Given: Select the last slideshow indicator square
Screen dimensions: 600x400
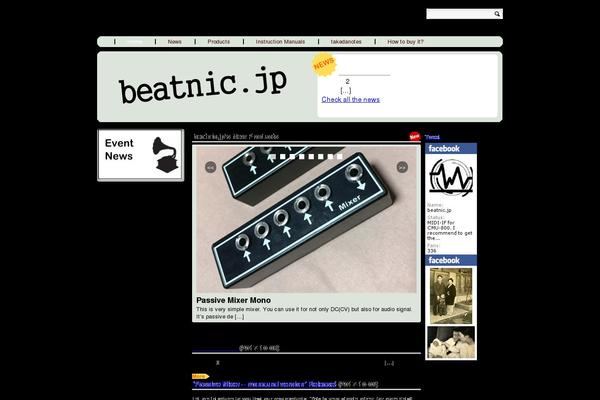Looking at the screenshot, I should [339, 157].
